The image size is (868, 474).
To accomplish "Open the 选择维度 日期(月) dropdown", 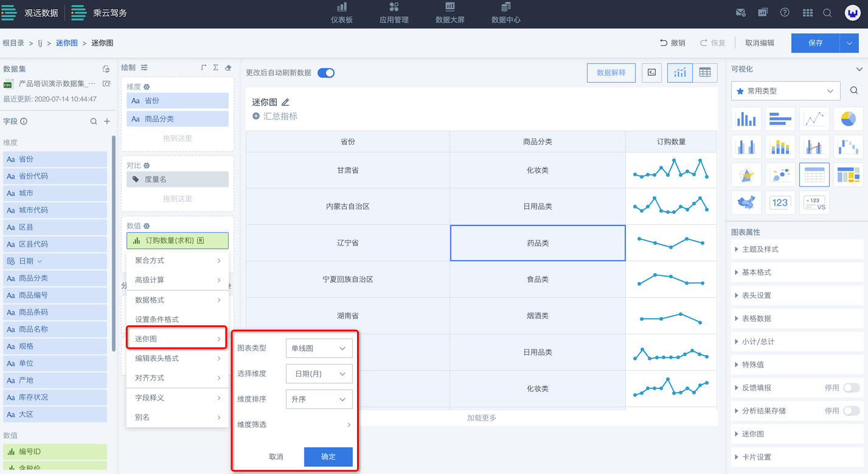I will pyautogui.click(x=319, y=374).
